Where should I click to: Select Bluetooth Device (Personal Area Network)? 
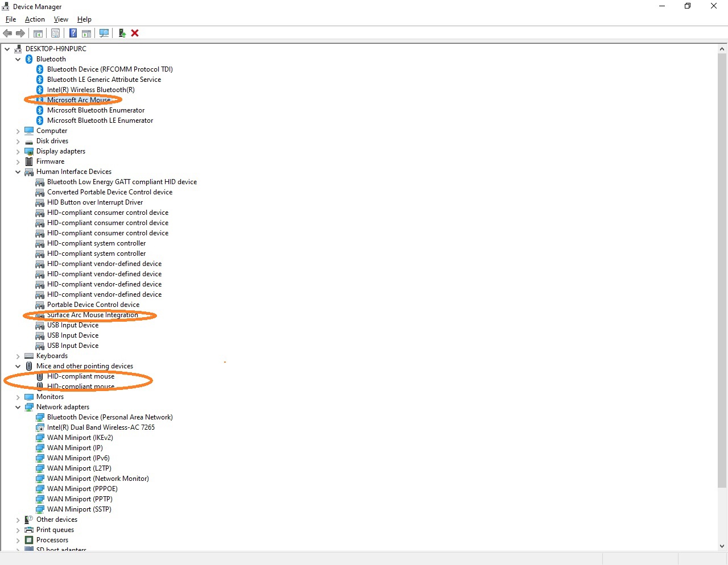pos(110,417)
